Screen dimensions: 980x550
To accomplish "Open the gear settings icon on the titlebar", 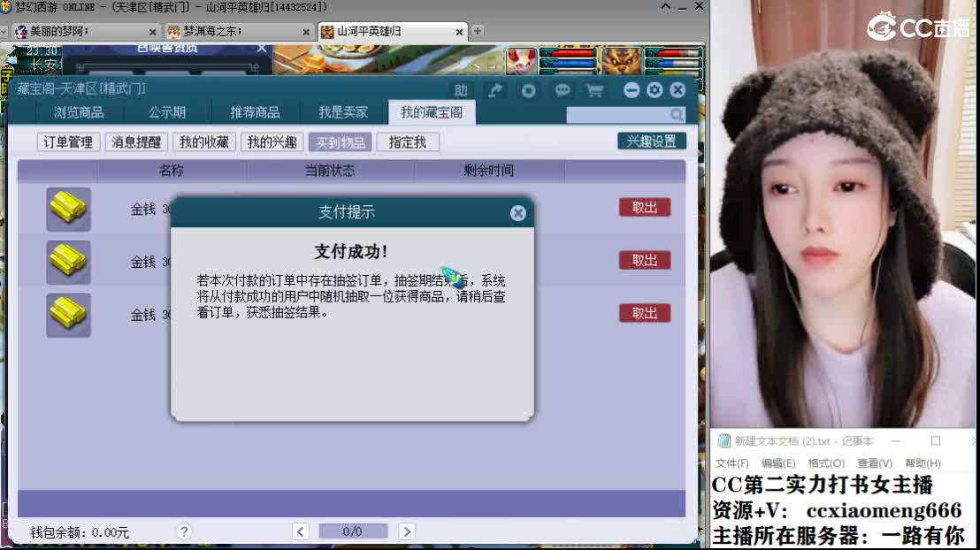I will click(654, 89).
